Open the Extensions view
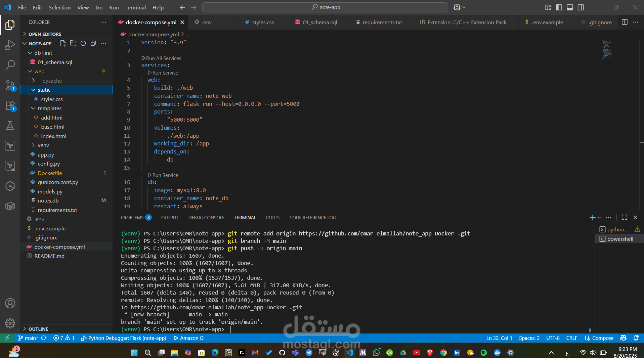Viewport: 644px width, 358px height. (x=10, y=106)
